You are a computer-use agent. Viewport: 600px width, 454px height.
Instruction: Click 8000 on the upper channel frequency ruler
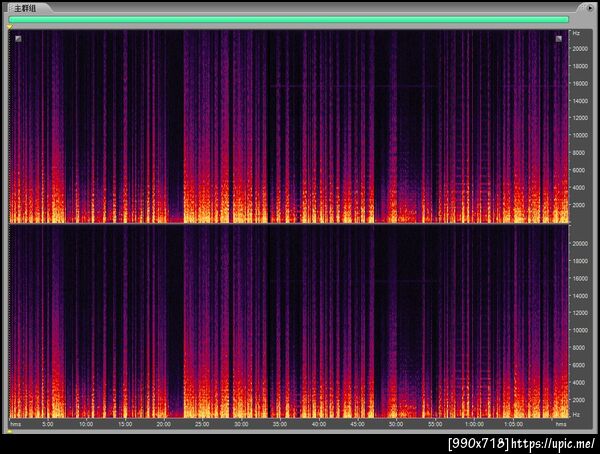[580, 153]
